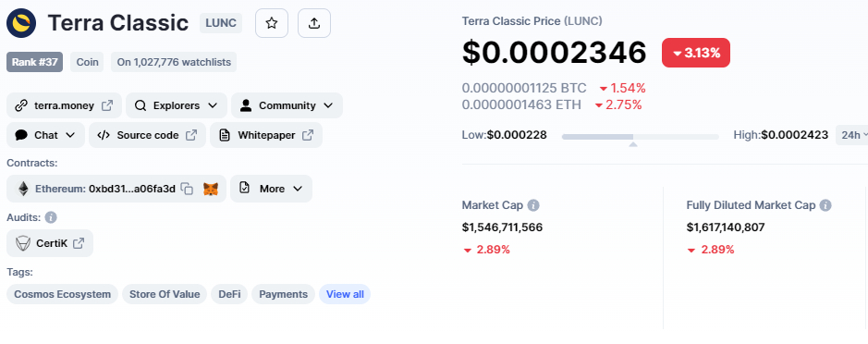
Task: Click the low-high price range bar
Action: (640, 136)
